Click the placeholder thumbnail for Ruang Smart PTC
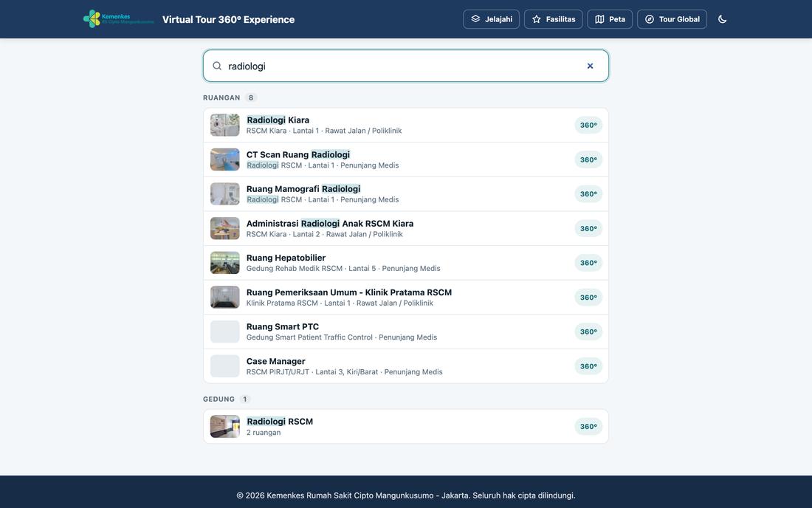Image resolution: width=812 pixels, height=508 pixels. click(224, 332)
